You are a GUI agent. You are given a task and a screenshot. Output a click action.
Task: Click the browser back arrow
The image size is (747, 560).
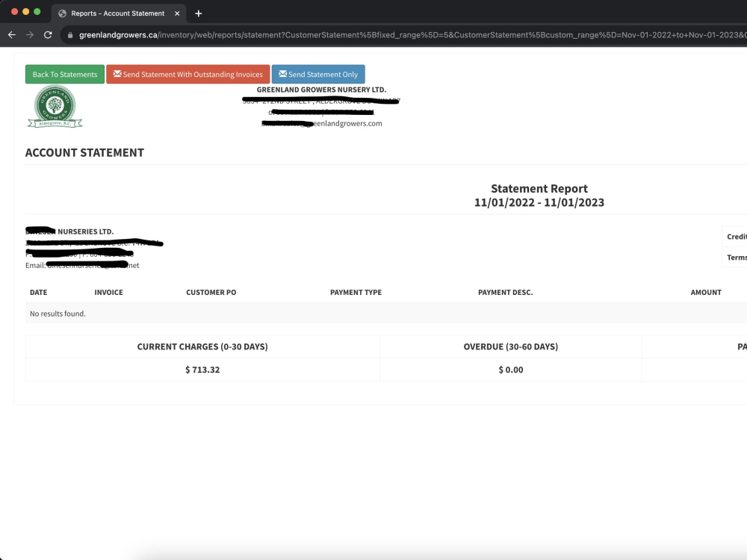12,35
